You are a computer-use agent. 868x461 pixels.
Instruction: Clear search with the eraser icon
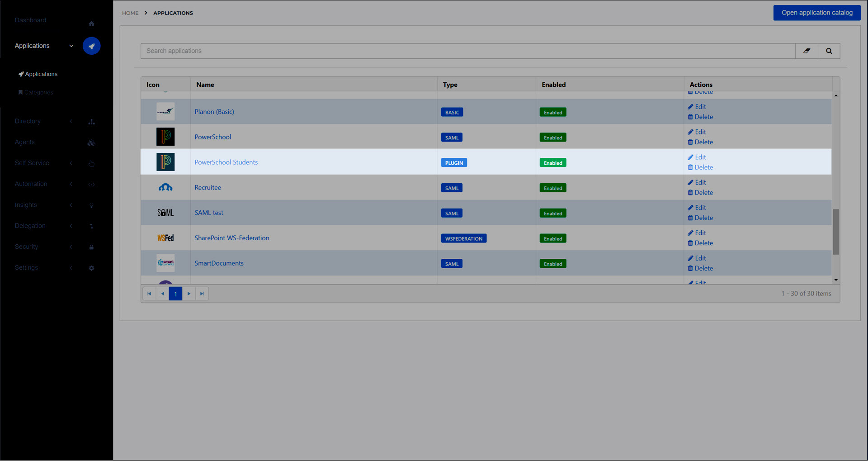(x=807, y=51)
